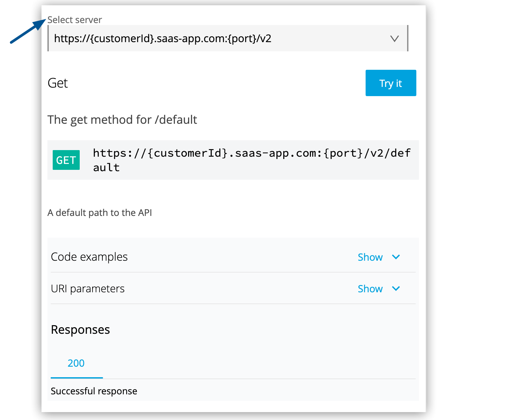This screenshot has width=527, height=420.
Task: Click the chevron next to URI parameters Show
Action: [x=396, y=289]
